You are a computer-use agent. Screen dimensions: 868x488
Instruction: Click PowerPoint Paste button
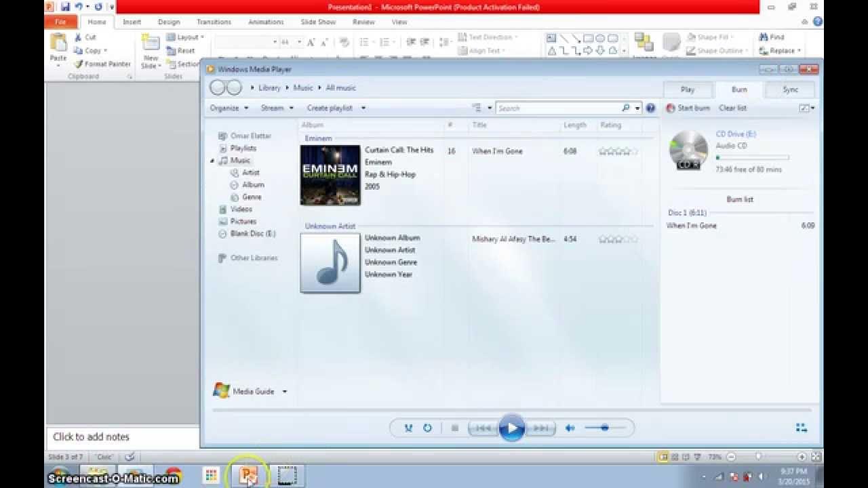[x=58, y=49]
